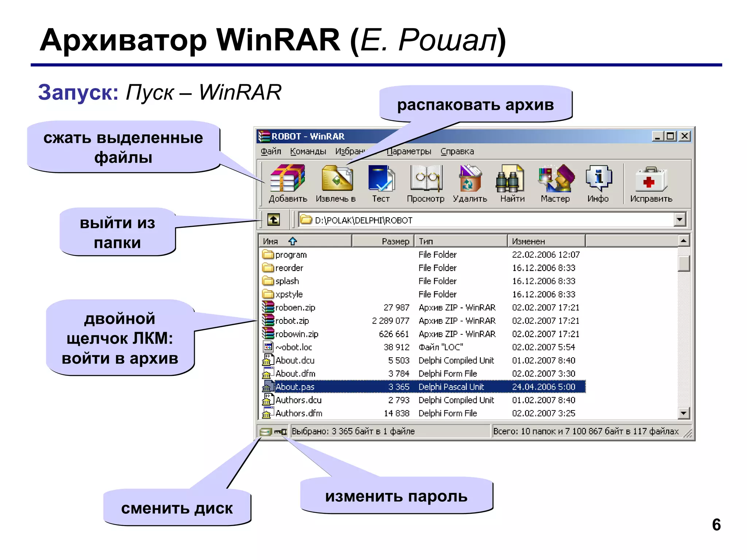Select the About.pas file name
This screenshot has width=747, height=560.
click(x=295, y=386)
